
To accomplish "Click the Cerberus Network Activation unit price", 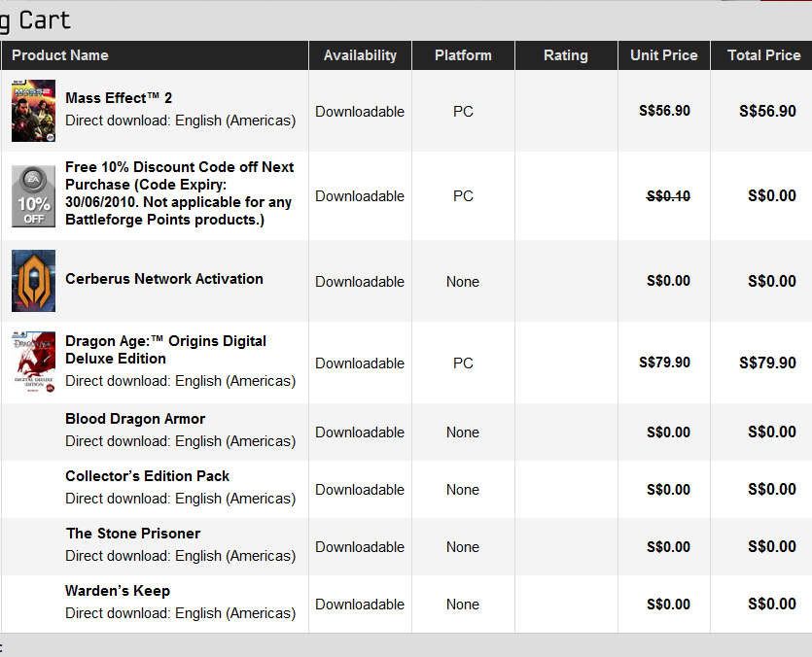I will 668,281.
